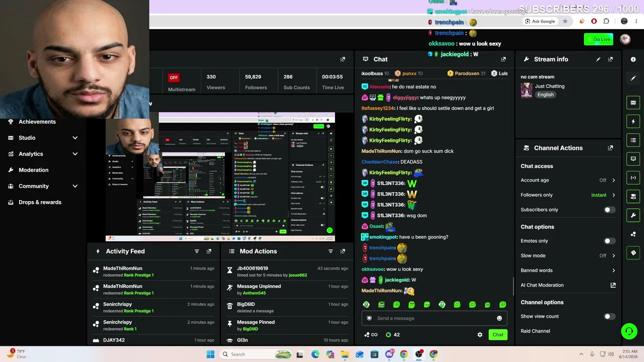The image size is (644, 362).
Task: Open the green headset support button
Action: pyautogui.click(x=629, y=331)
